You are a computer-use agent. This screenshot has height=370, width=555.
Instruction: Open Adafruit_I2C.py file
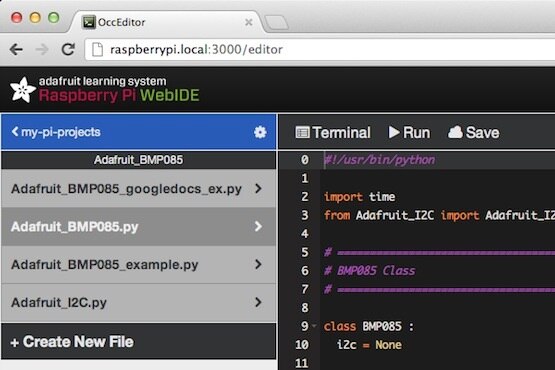[x=138, y=302]
